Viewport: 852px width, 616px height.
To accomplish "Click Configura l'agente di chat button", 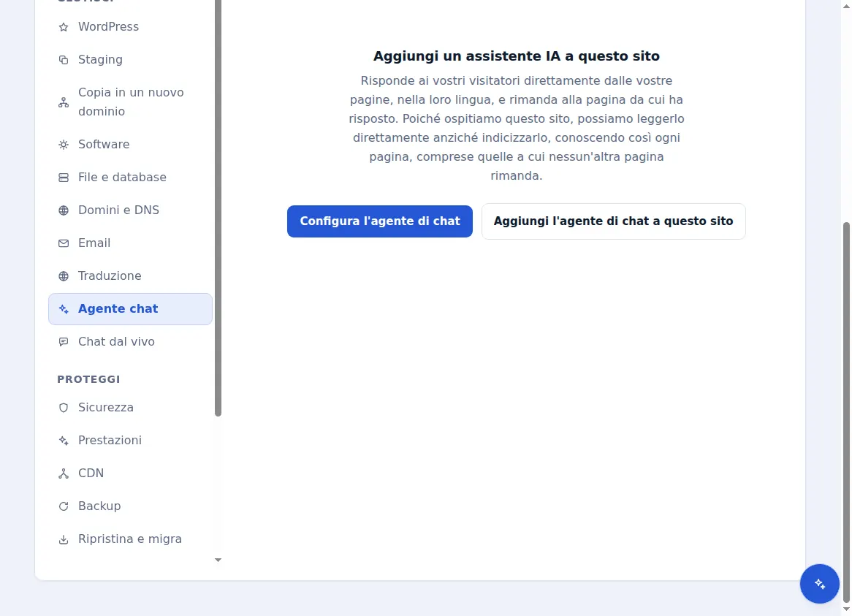I will click(380, 221).
